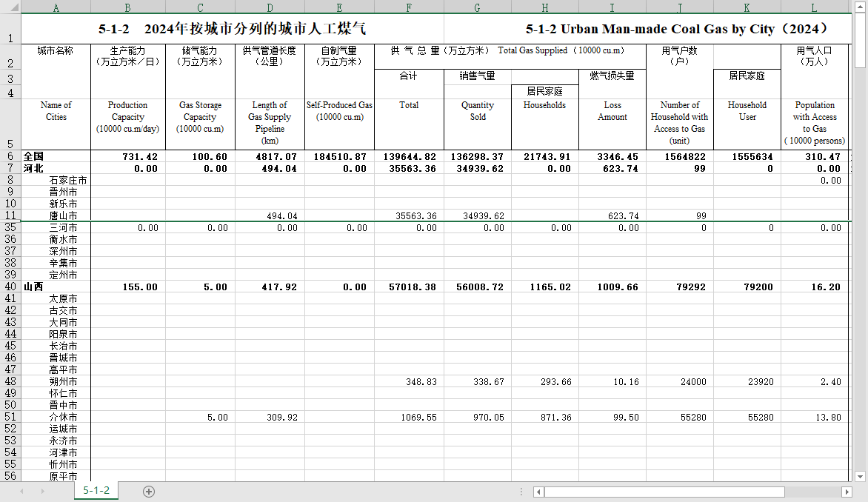
Task: Select column F header
Action: [x=409, y=7]
